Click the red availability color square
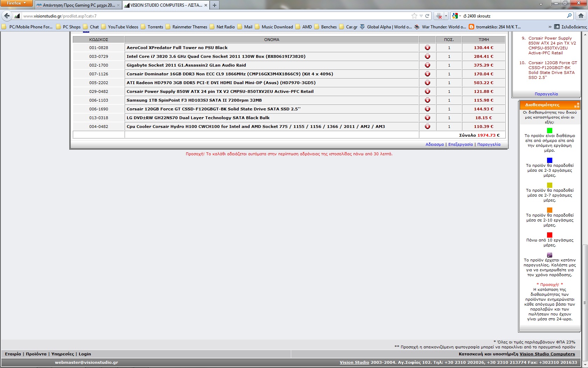 tap(549, 235)
